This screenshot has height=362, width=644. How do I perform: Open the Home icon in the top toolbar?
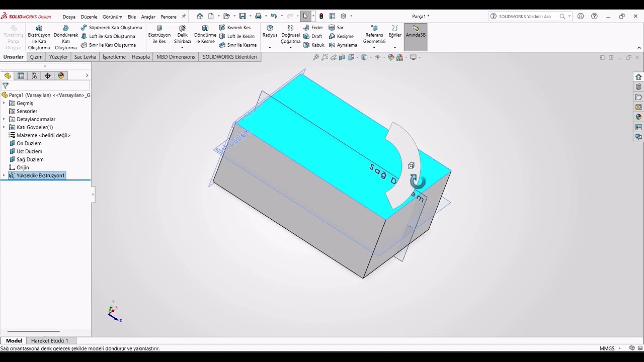(200, 16)
